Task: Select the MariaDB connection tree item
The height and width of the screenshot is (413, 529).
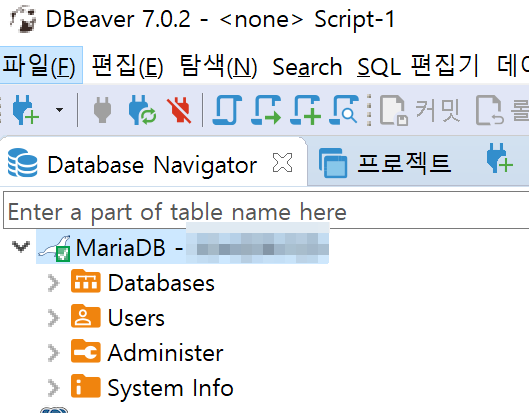Action: [x=182, y=247]
